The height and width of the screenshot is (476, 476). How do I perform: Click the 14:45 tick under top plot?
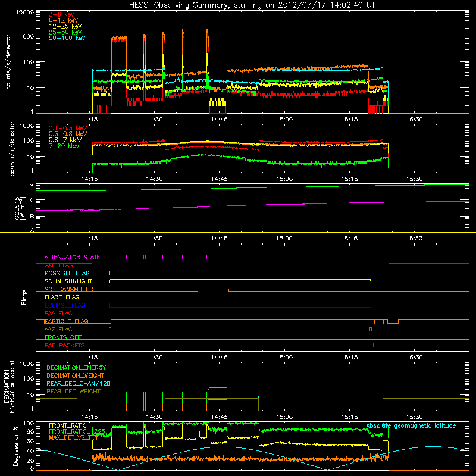click(x=219, y=120)
